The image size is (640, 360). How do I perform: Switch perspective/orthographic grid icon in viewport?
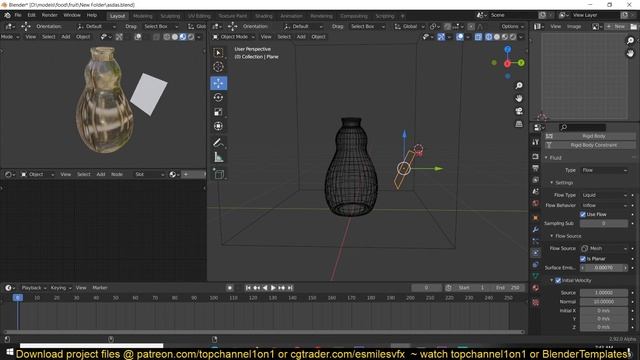519,124
